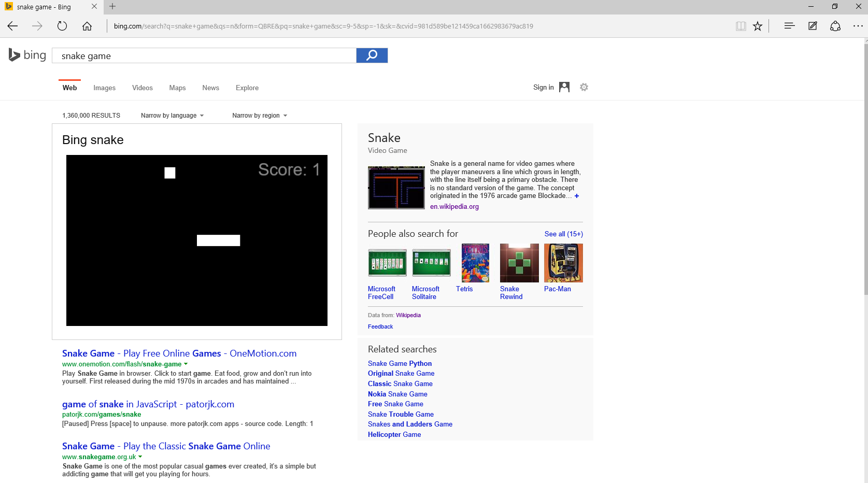This screenshot has height=483, width=868.
Task: Open Play the Classic Snake Game Online result
Action: pyautogui.click(x=166, y=446)
